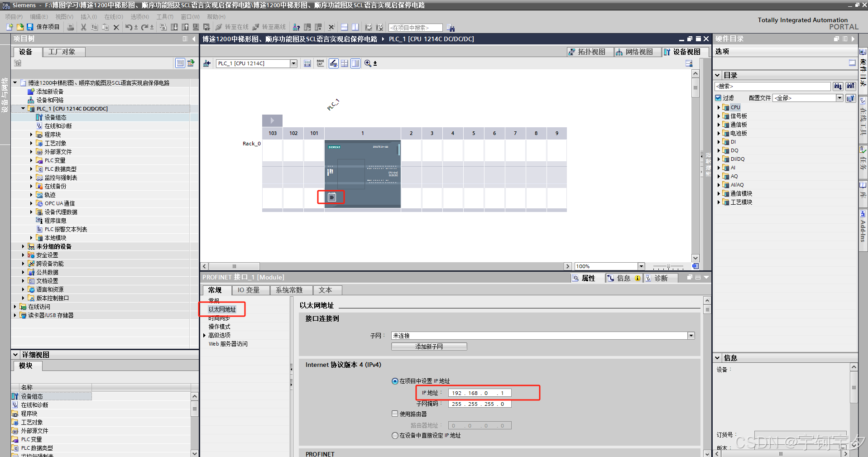Select 在项目中设置 IP 地址 radio button

(395, 381)
